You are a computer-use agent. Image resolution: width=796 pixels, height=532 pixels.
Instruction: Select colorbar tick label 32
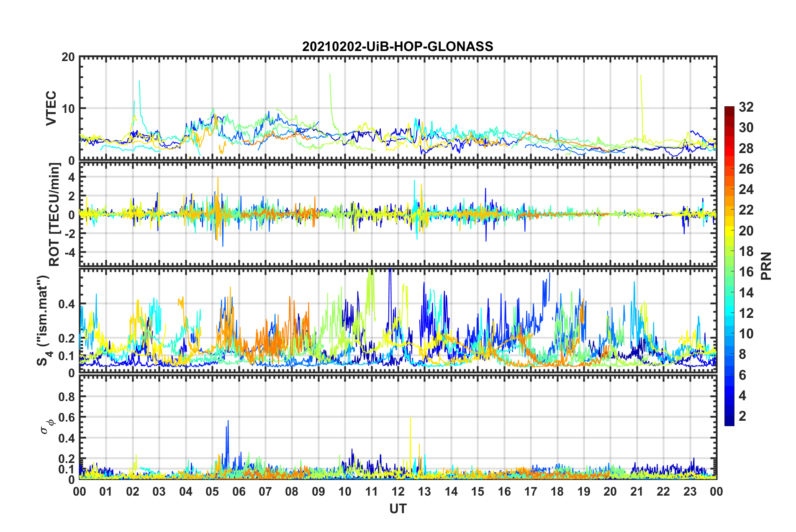click(x=746, y=107)
